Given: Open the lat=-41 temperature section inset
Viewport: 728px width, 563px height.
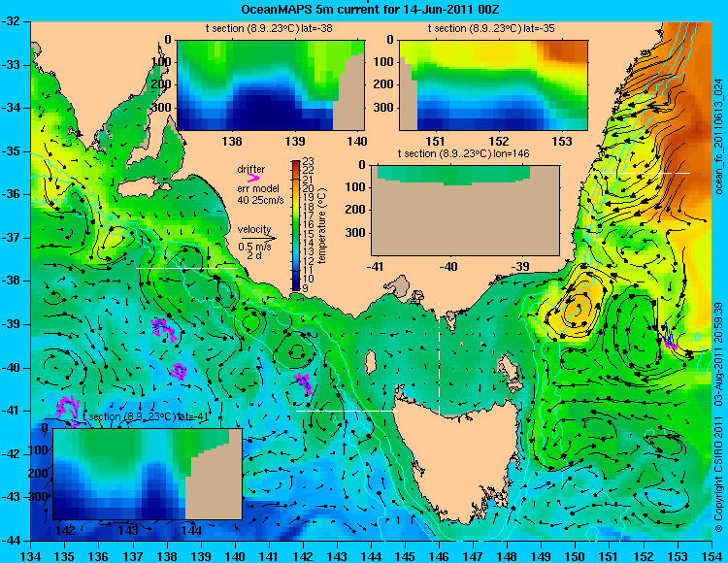Looking at the screenshot, I should click(148, 474).
